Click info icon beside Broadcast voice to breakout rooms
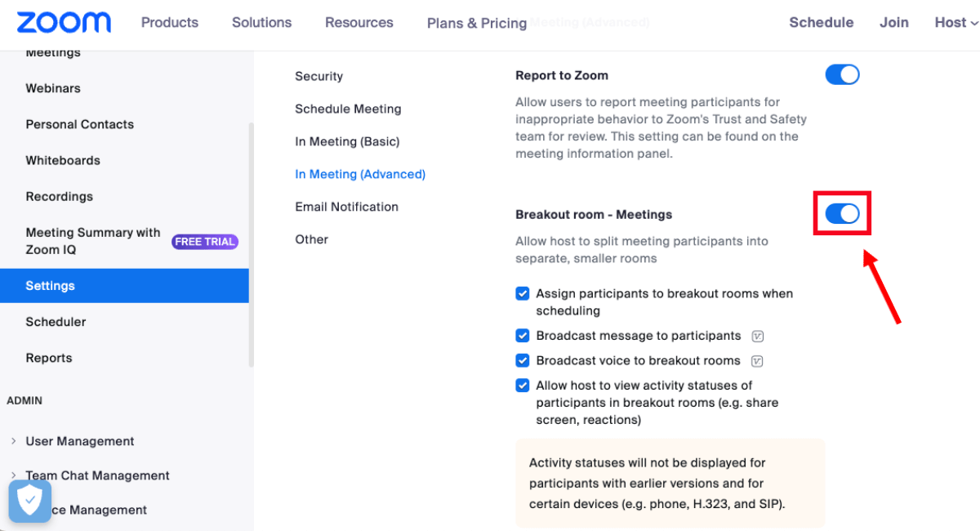Screen dimensions: 980x531 click(x=757, y=361)
